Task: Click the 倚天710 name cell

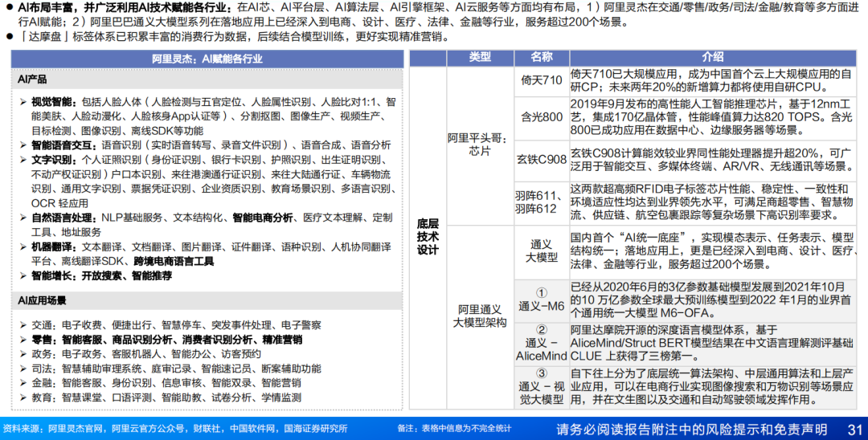Action: coord(542,81)
